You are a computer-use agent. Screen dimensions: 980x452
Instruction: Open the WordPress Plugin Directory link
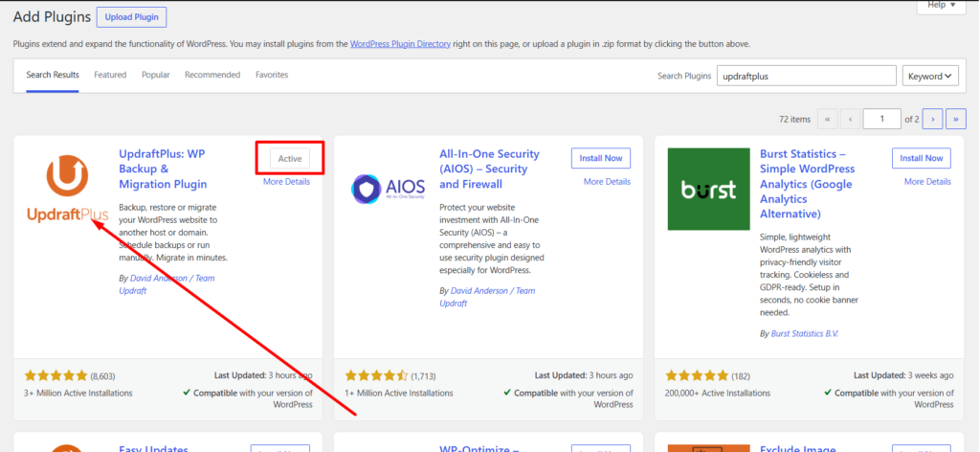tap(400, 44)
